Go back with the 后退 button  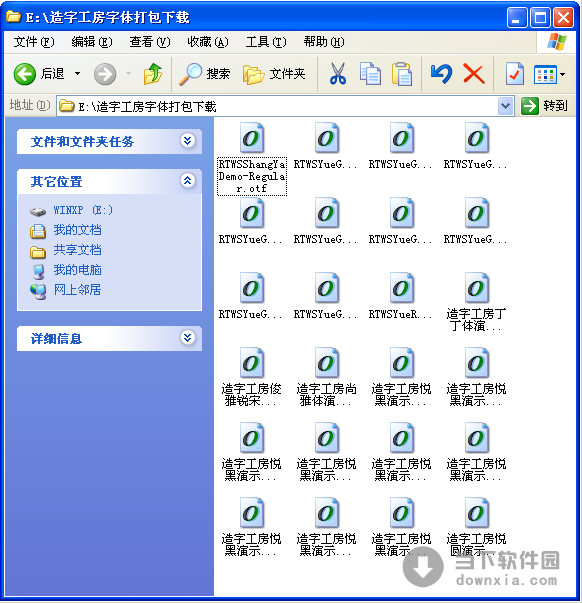pos(39,74)
